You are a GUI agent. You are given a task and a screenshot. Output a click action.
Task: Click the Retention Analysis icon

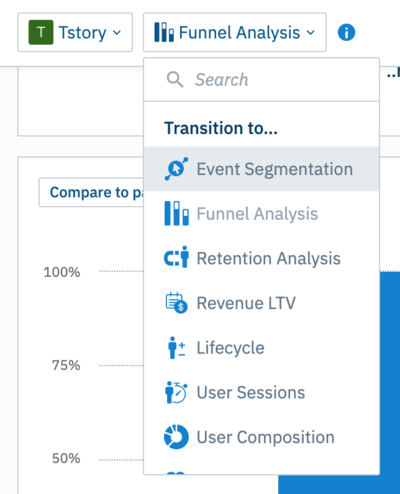point(176,257)
